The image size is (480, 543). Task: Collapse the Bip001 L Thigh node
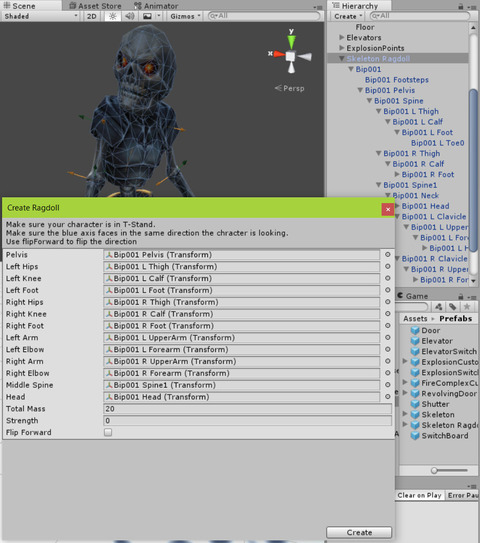point(379,111)
